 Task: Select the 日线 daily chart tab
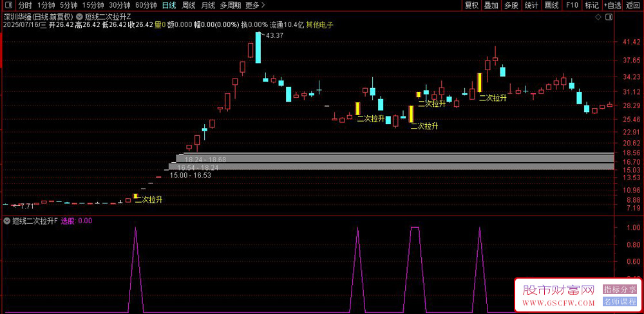[169, 5]
